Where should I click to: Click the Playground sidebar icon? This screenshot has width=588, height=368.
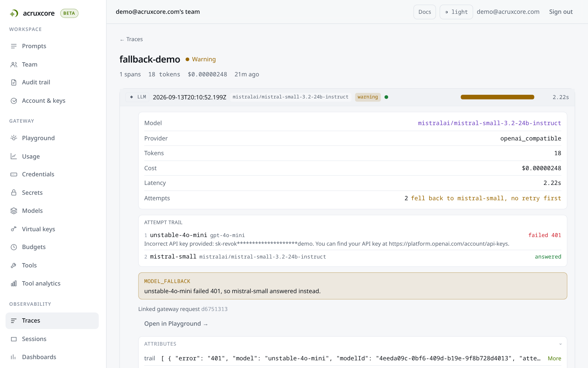pyautogui.click(x=14, y=138)
